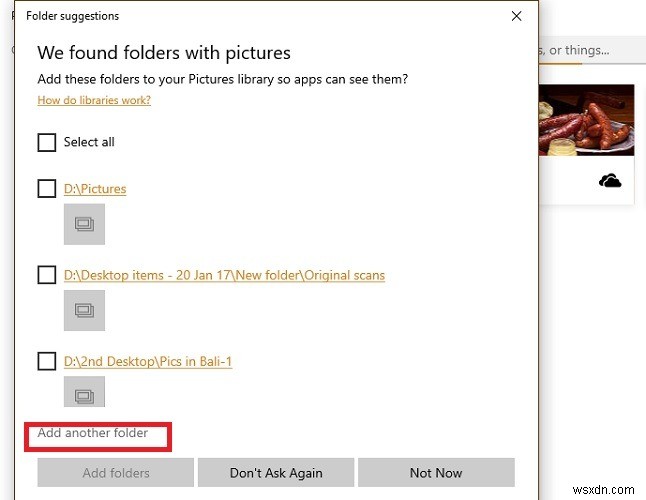Open the sausages photo thumbnail in Photos window
This screenshot has height=500, width=646.
[x=586, y=120]
